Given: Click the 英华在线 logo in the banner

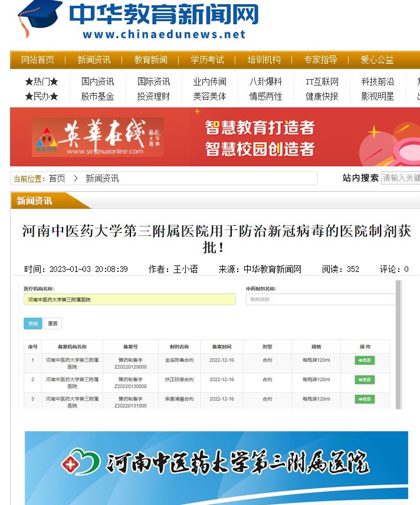Looking at the screenshot, I should coord(97,137).
